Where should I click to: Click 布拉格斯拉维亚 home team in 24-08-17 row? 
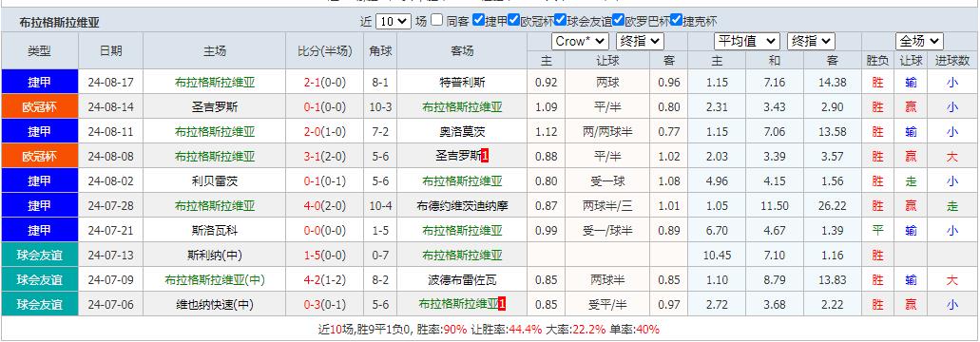[x=215, y=82]
